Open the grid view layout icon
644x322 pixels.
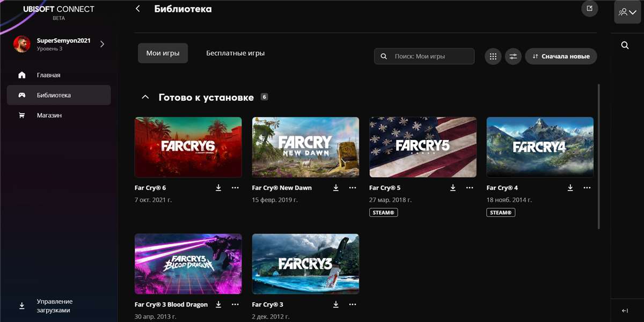493,56
